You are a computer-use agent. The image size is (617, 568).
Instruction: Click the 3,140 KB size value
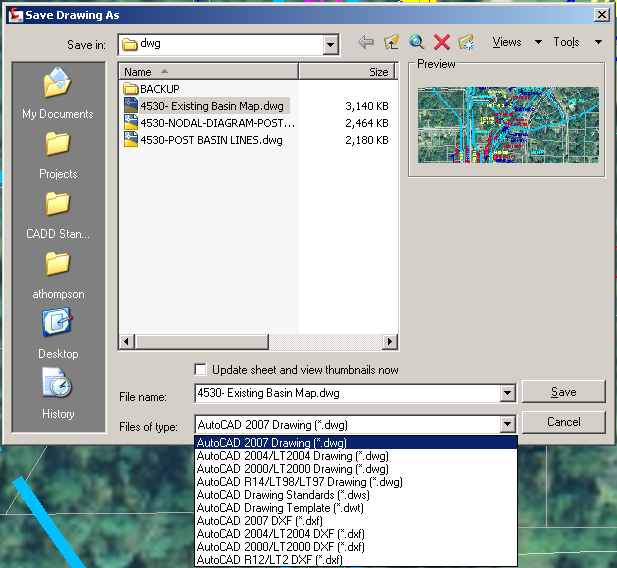pyautogui.click(x=367, y=106)
